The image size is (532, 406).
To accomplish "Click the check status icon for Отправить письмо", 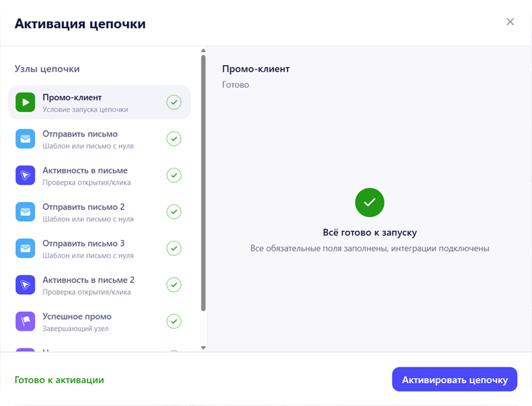I will click(174, 139).
